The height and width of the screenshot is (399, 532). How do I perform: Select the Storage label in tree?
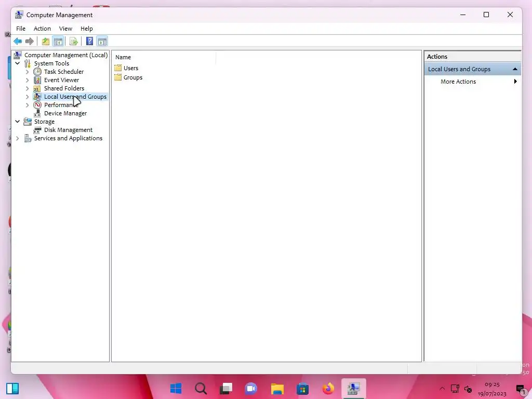tap(44, 122)
